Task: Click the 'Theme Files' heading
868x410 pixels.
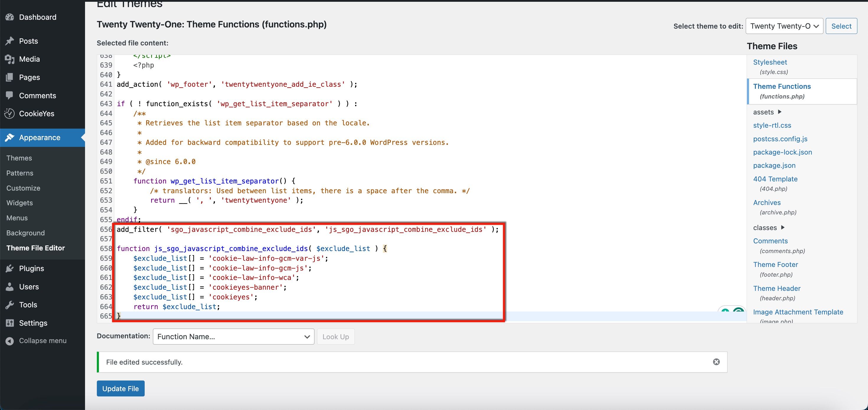Action: tap(772, 46)
